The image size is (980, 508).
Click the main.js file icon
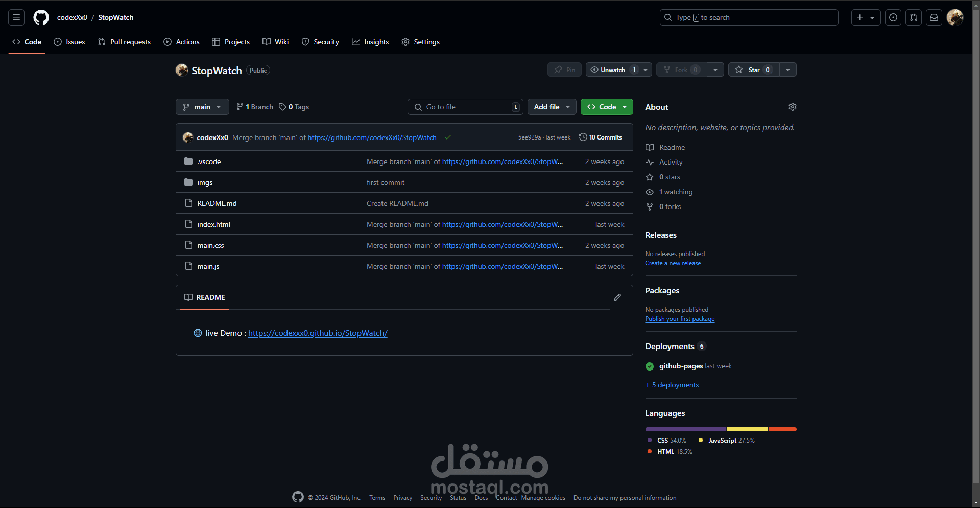pos(188,266)
